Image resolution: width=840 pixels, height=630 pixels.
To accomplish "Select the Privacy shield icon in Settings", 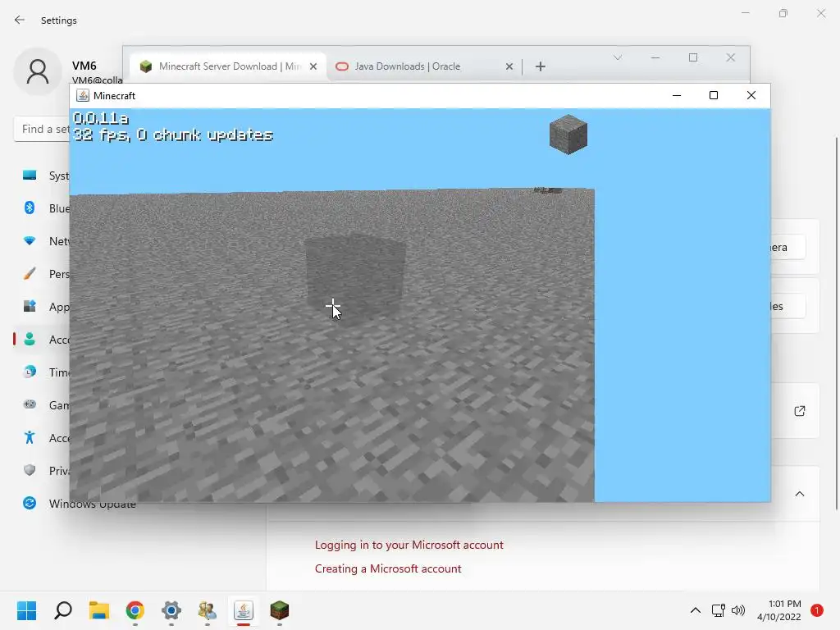I will tap(30, 470).
